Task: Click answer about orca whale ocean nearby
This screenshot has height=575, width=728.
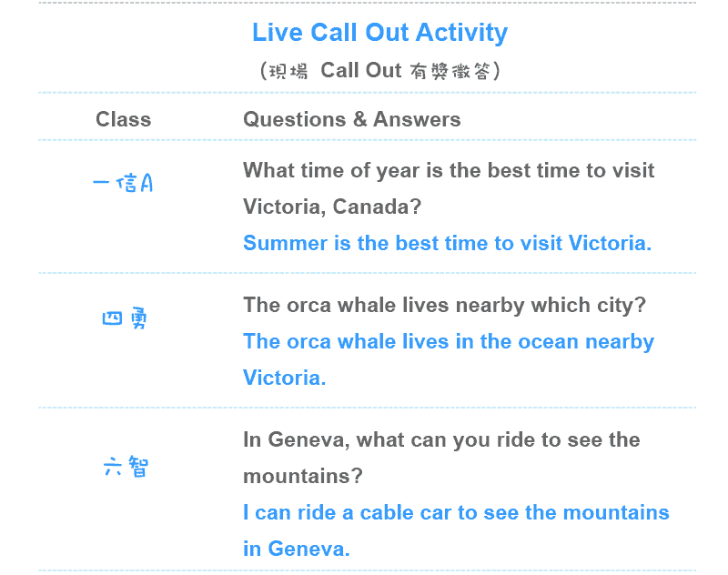Action: click(x=449, y=342)
